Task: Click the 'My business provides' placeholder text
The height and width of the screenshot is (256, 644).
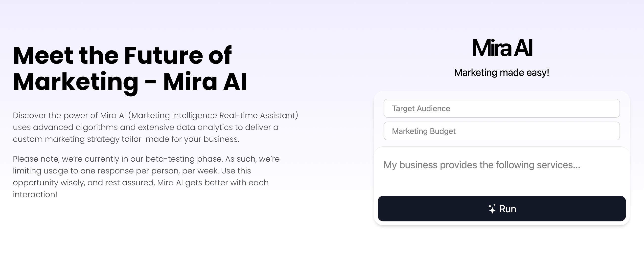Action: click(x=482, y=165)
